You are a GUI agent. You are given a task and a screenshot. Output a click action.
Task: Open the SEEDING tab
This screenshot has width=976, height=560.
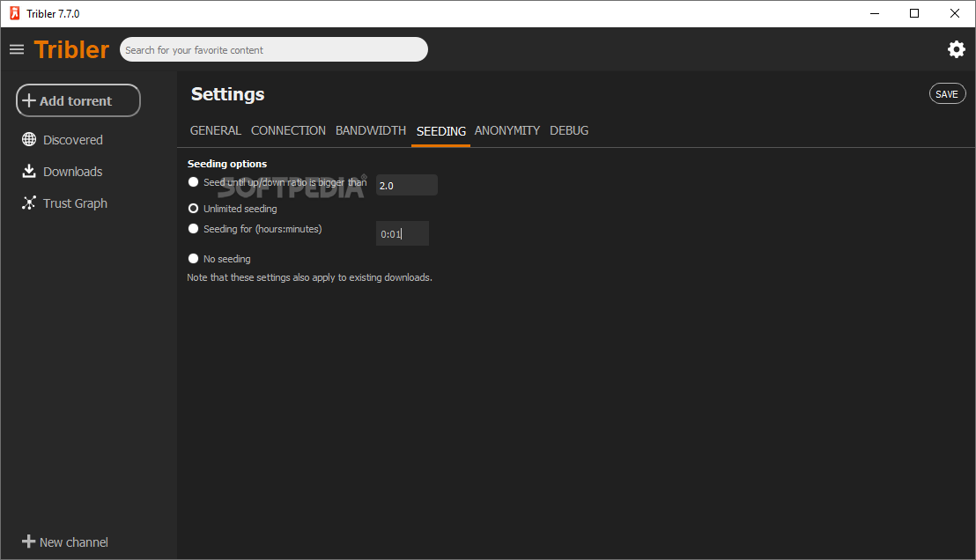[440, 131]
